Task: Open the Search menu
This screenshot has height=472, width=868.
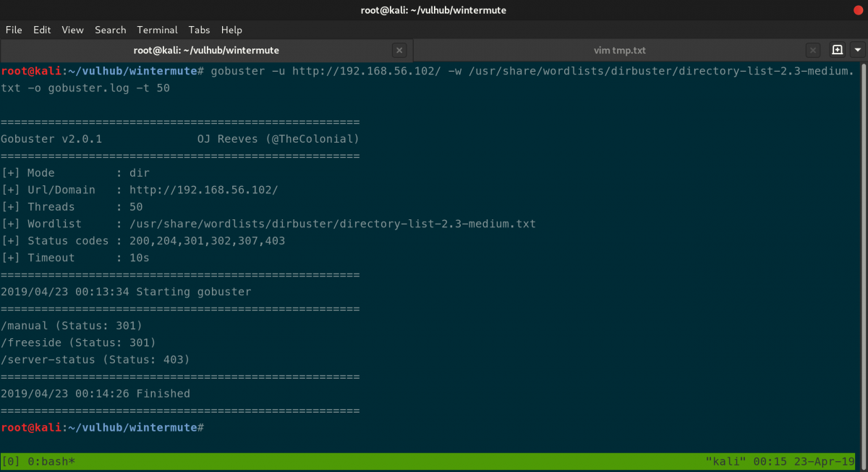Action: [x=110, y=30]
